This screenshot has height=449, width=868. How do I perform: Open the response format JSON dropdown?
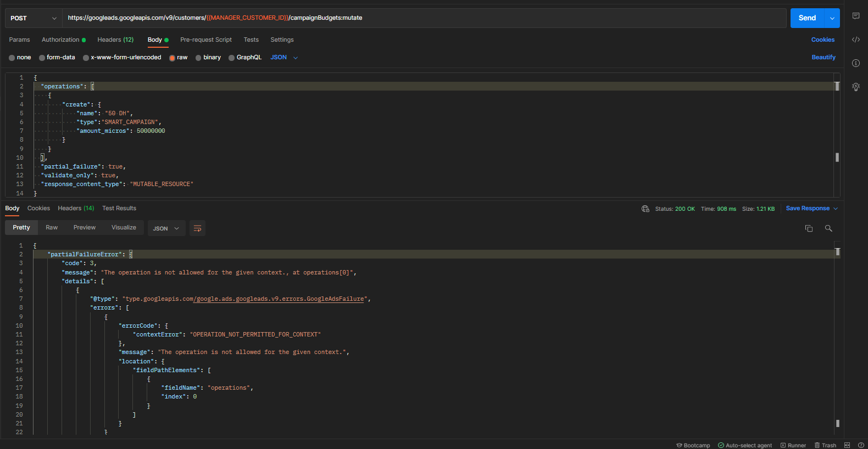point(166,228)
